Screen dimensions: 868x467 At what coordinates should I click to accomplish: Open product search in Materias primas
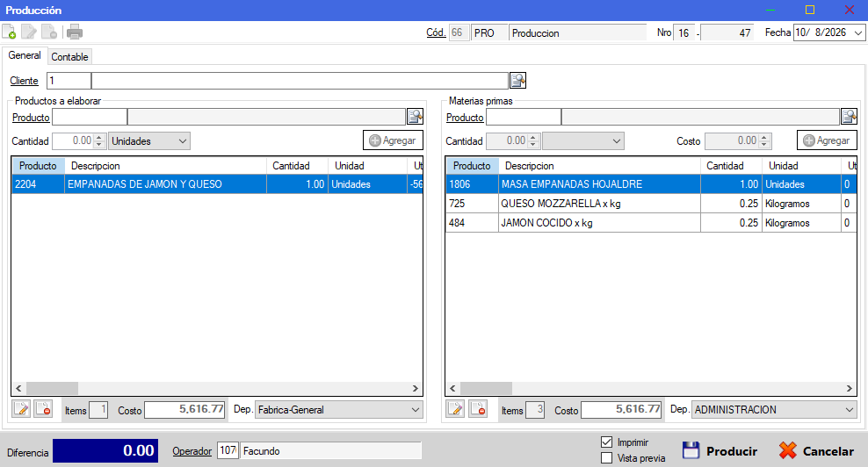850,116
